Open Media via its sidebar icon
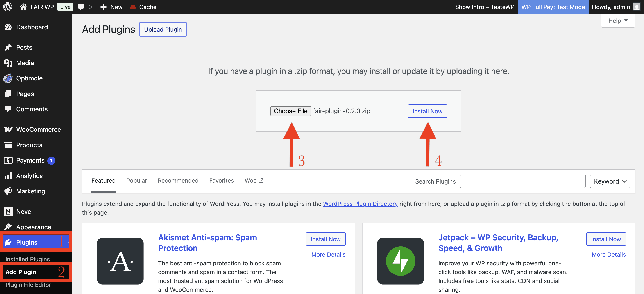Image resolution: width=644 pixels, height=294 pixels. (8, 63)
